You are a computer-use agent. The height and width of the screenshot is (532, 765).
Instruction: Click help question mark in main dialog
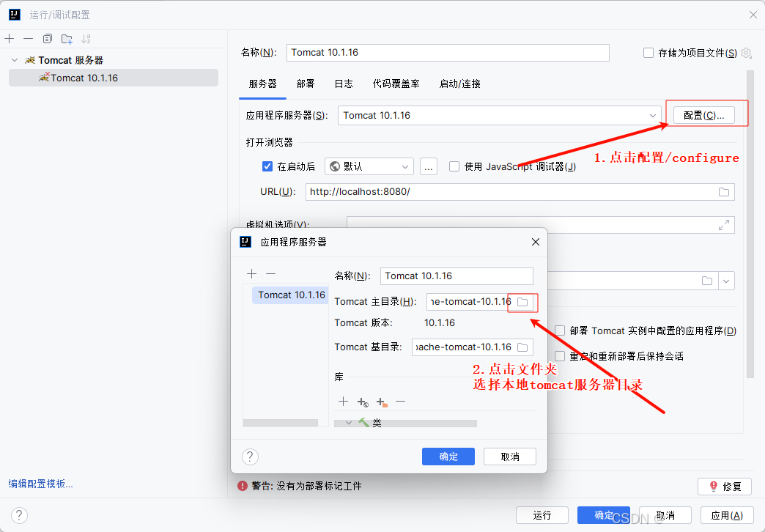coord(19,515)
